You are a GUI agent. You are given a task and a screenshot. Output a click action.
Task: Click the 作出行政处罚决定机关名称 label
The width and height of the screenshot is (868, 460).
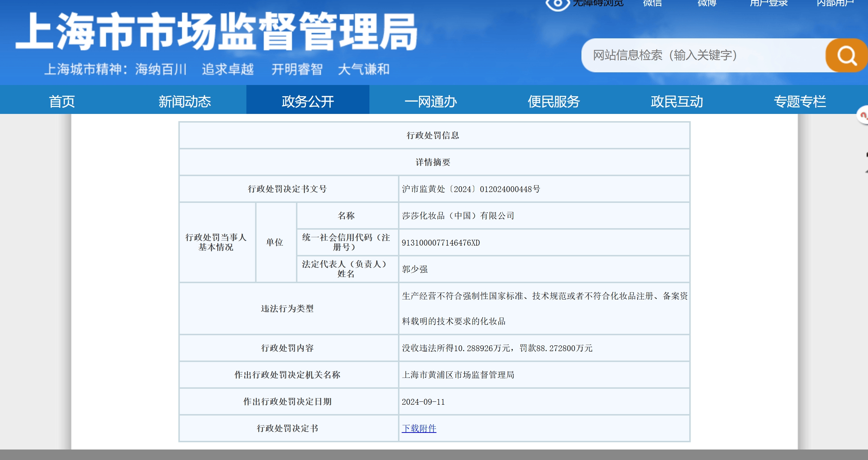tap(288, 375)
